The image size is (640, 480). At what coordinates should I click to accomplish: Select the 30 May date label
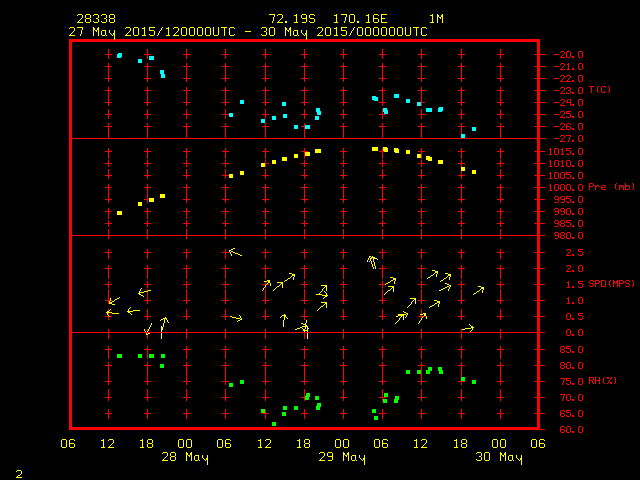coord(498,458)
